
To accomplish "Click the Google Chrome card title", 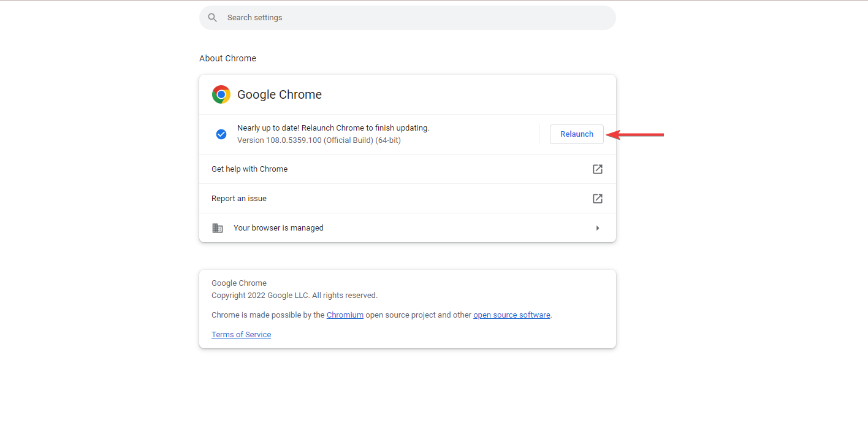I will point(280,94).
